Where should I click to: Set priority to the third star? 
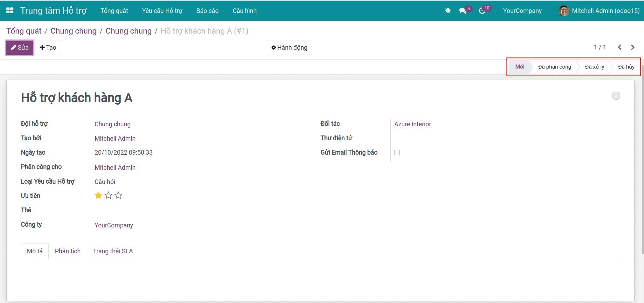click(118, 195)
